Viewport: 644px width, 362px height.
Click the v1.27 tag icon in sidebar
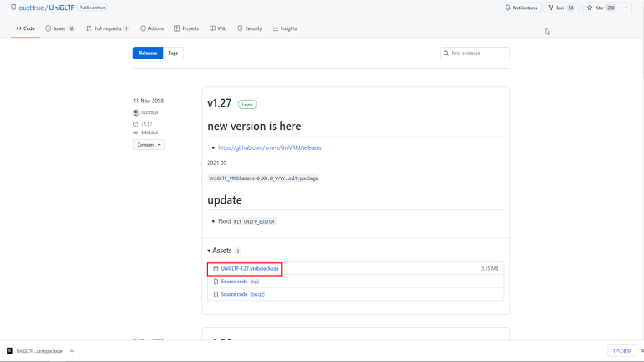coord(136,124)
